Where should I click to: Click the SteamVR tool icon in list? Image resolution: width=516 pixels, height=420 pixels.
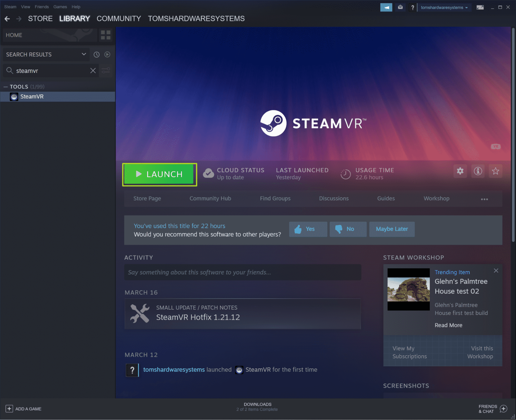coord(14,97)
